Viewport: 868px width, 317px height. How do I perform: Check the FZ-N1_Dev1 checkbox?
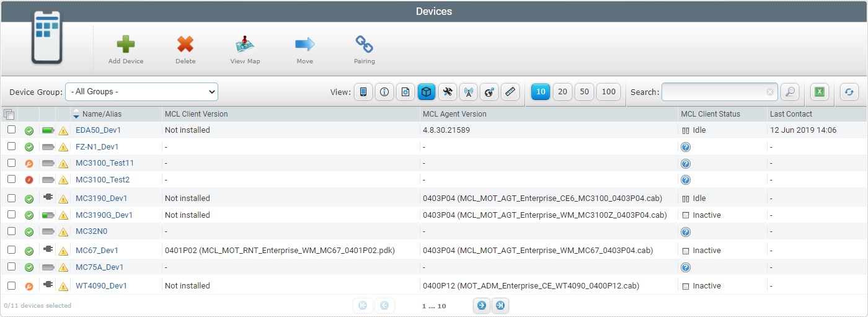[x=11, y=146]
